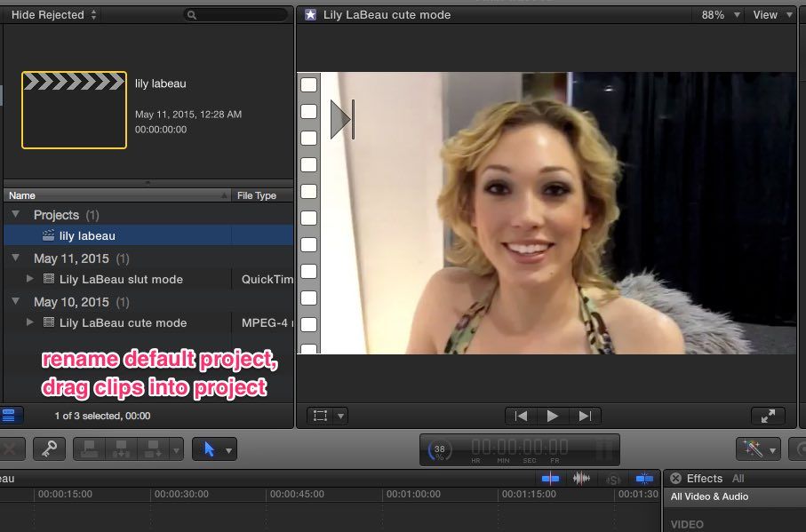Select All Video & Audio in Effects browser
Viewport: 806px width, 532px height.
tap(711, 496)
